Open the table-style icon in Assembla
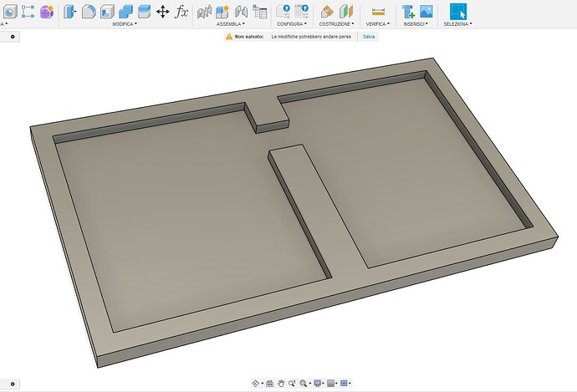The width and height of the screenshot is (577, 392). (260, 12)
